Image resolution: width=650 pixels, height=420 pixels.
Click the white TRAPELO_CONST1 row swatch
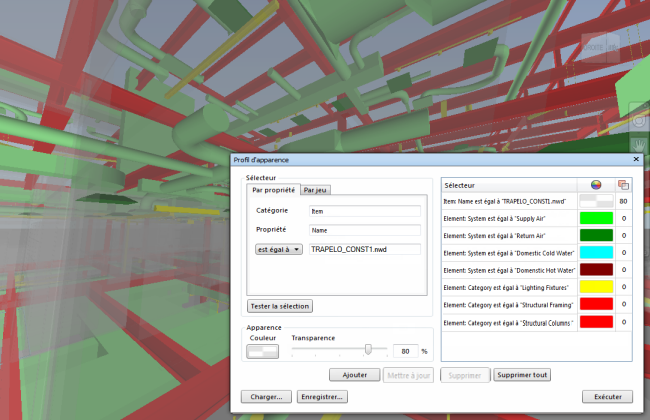click(596, 201)
